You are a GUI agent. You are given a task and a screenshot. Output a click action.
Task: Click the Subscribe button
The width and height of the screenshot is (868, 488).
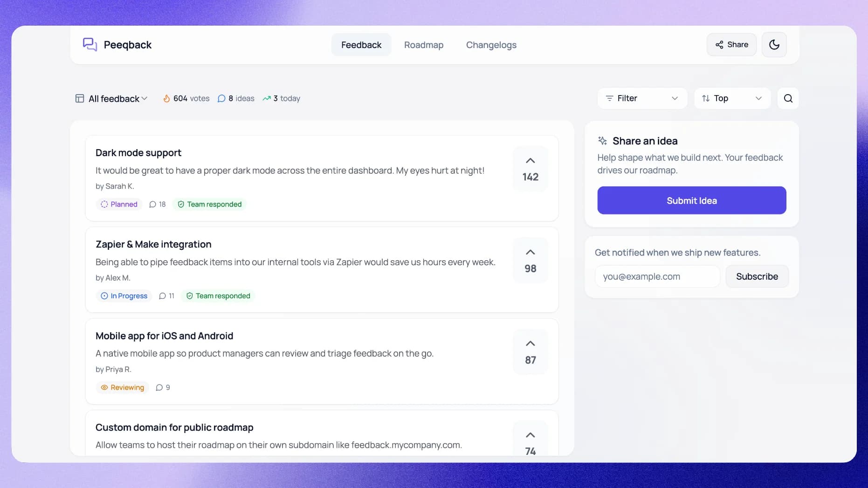757,276
